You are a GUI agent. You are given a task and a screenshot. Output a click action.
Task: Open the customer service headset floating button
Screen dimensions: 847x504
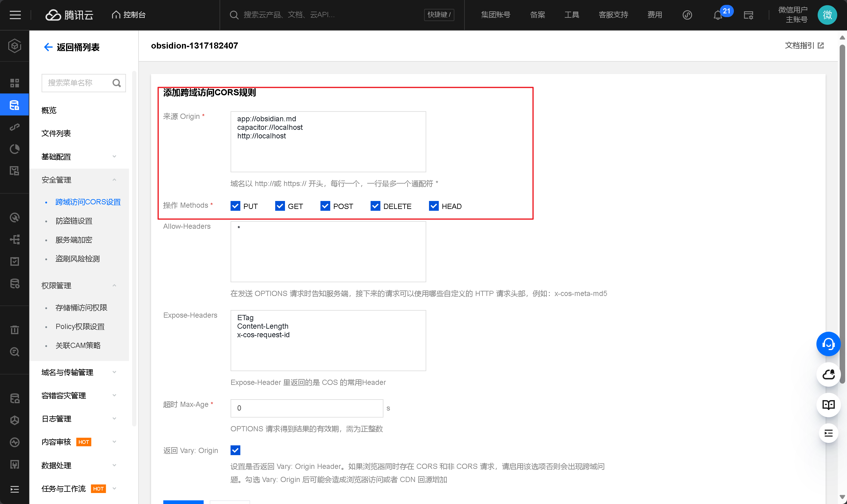[x=828, y=344]
